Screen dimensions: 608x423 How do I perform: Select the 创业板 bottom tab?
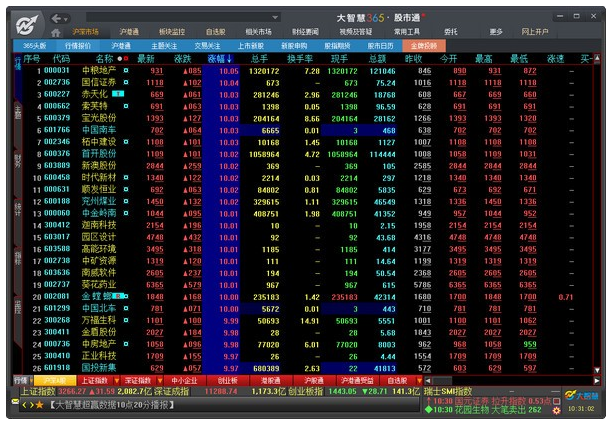click(x=227, y=380)
